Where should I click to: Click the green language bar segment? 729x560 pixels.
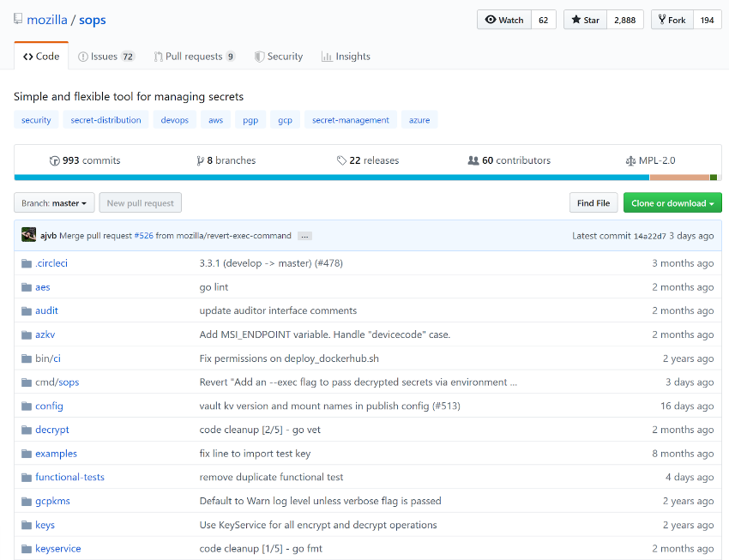[714, 178]
